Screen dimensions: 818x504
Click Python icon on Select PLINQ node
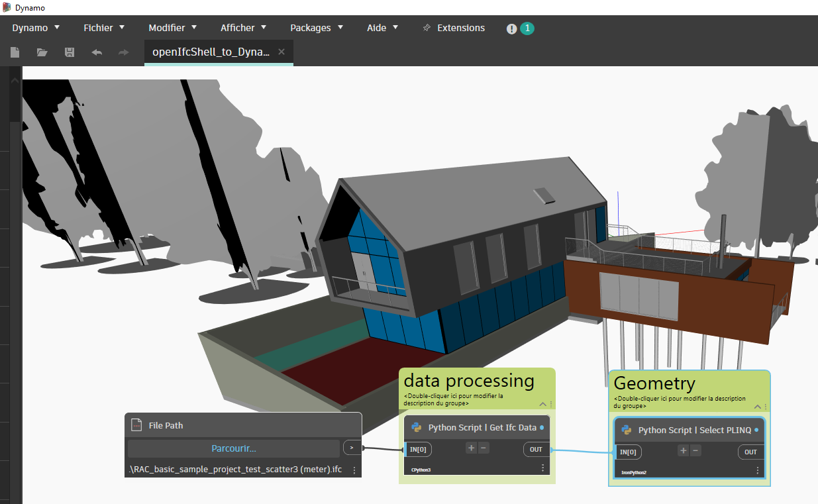tap(627, 430)
